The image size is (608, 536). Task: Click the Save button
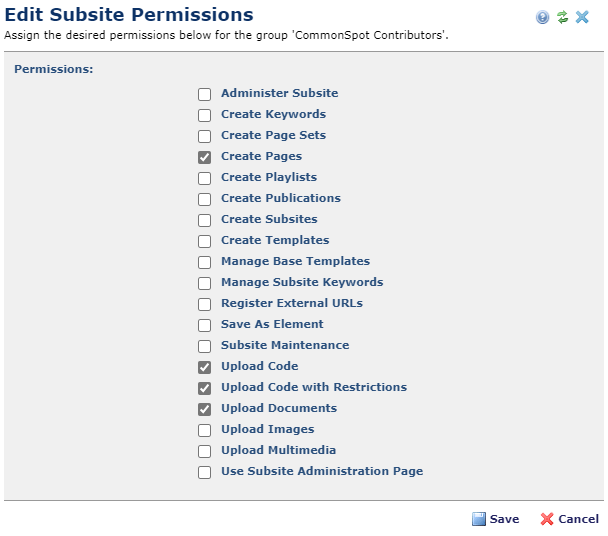(495, 519)
